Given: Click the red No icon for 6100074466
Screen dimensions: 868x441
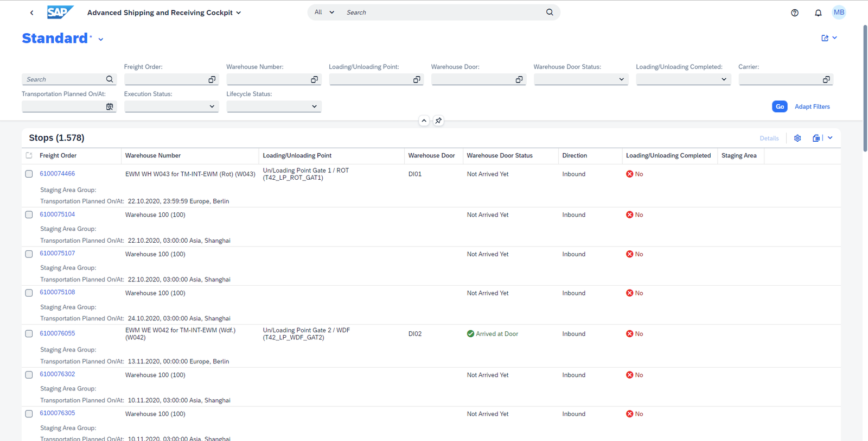Looking at the screenshot, I should (629, 174).
